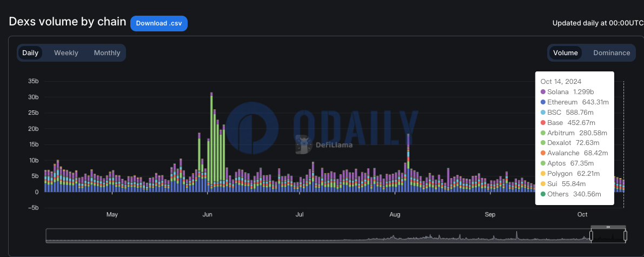Click 'Base 452.67m' tooltip entry

pyautogui.click(x=568, y=122)
